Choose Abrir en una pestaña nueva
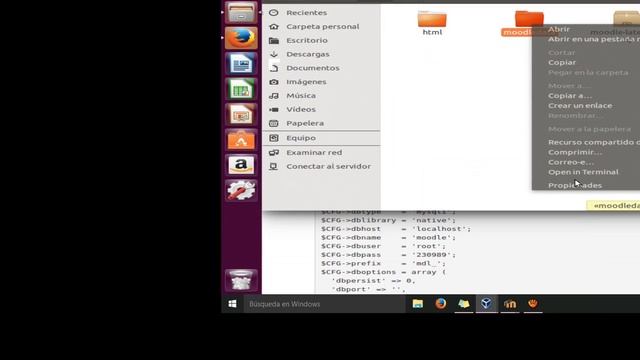This screenshot has height=360, width=640. click(594, 39)
